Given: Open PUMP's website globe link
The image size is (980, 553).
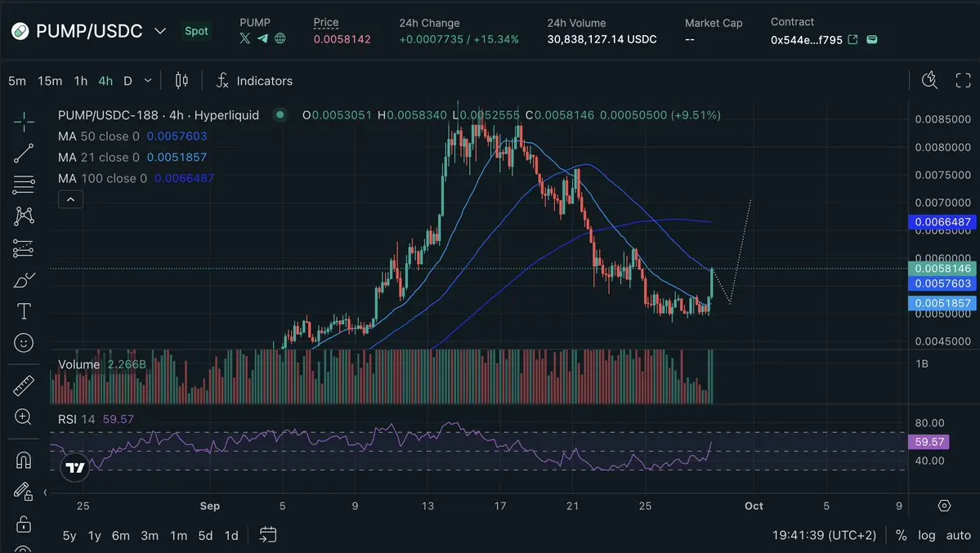Looking at the screenshot, I should click(x=280, y=38).
